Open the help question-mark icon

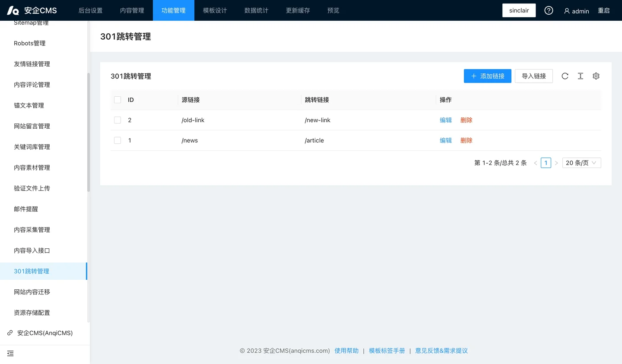pos(549,10)
